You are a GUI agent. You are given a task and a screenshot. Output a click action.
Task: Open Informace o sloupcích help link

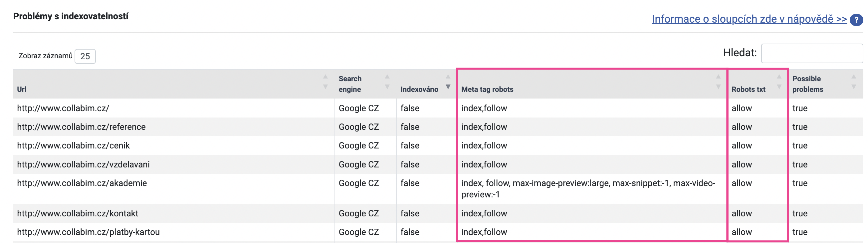coord(749,19)
